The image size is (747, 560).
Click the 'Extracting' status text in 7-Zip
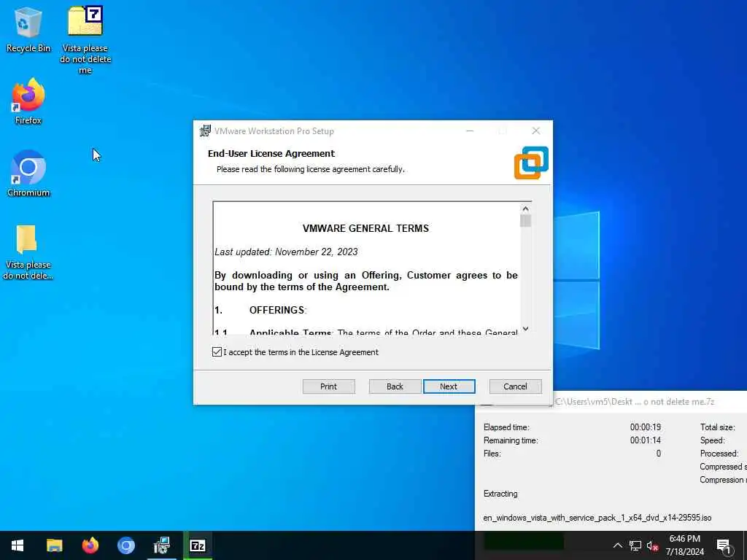500,494
